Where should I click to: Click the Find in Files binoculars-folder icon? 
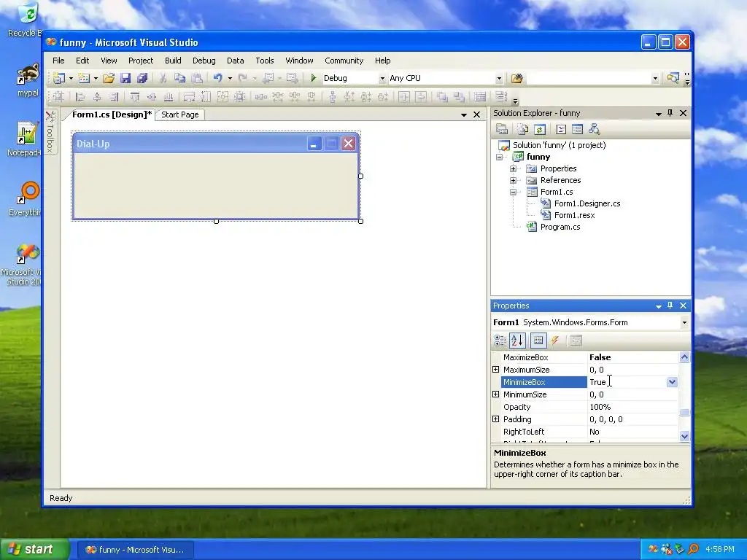[x=517, y=78]
